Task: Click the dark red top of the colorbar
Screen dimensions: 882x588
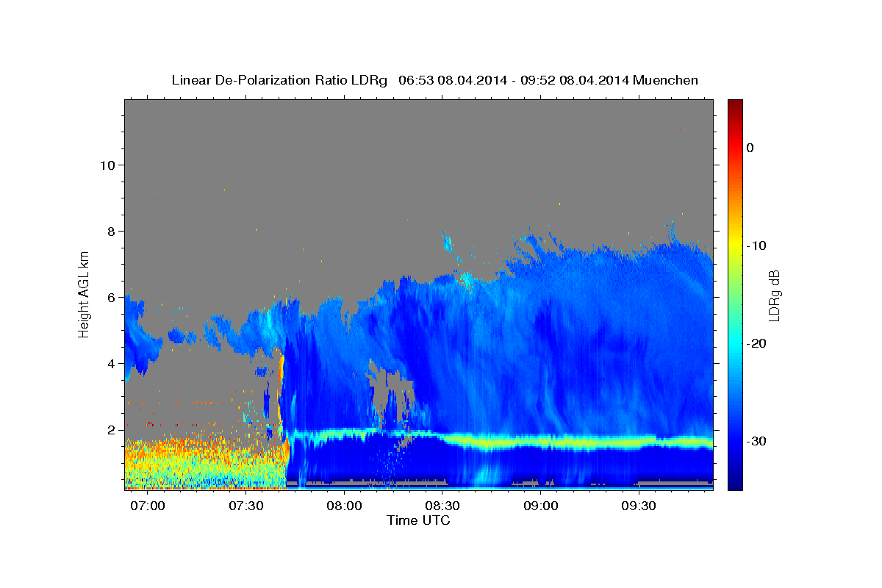Action: [735, 105]
